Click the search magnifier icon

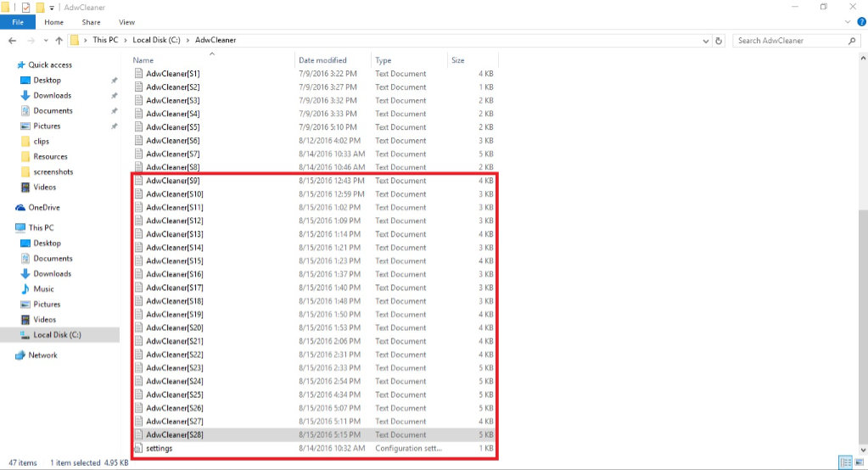click(852, 41)
